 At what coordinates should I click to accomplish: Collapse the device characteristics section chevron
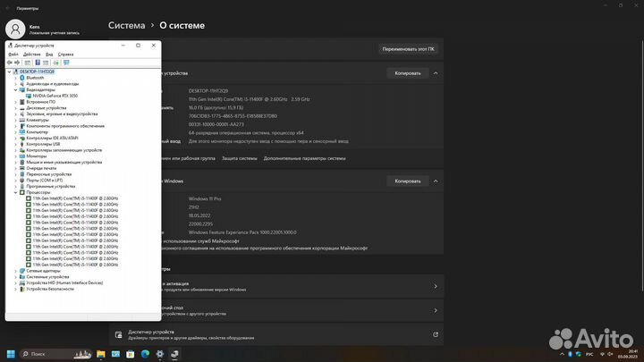(436, 73)
